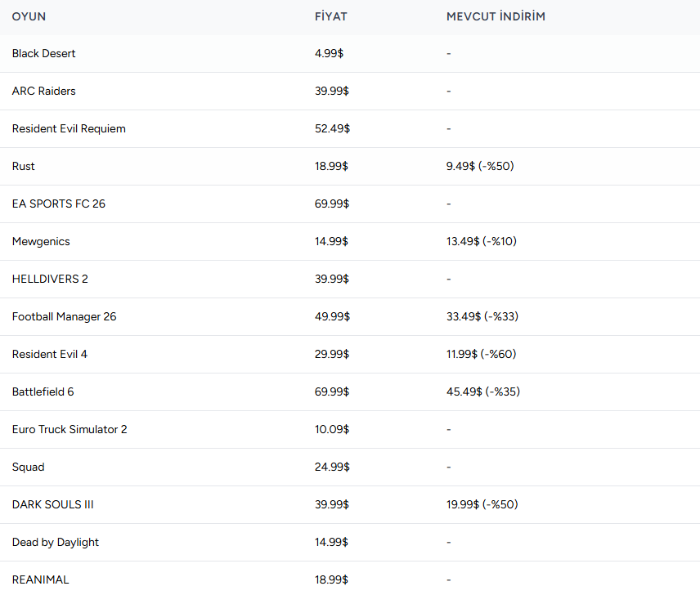Viewport: 700px width, 595px height.
Task: Select the Resident Evil 4 game name
Action: point(50,354)
